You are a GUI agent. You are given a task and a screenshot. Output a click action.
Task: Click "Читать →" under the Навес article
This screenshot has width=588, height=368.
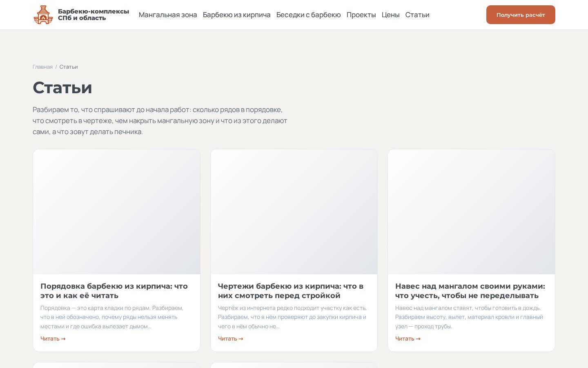pyautogui.click(x=408, y=339)
